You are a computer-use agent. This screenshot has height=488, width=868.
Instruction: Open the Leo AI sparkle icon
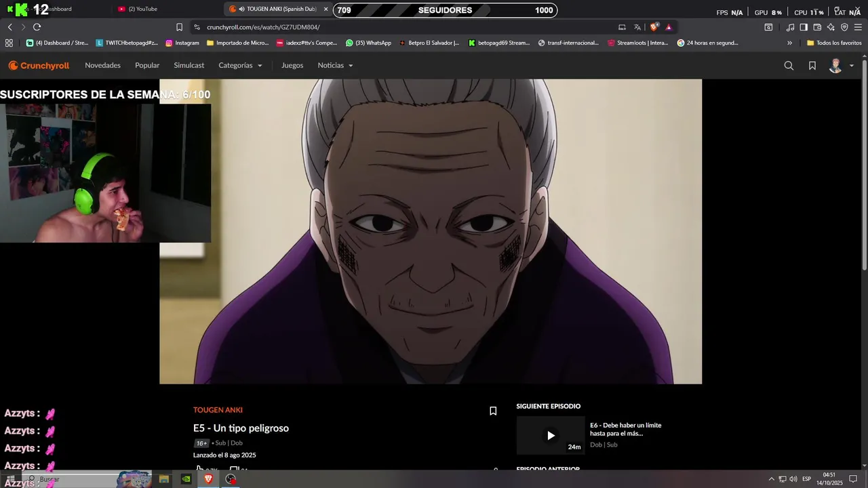831,27
